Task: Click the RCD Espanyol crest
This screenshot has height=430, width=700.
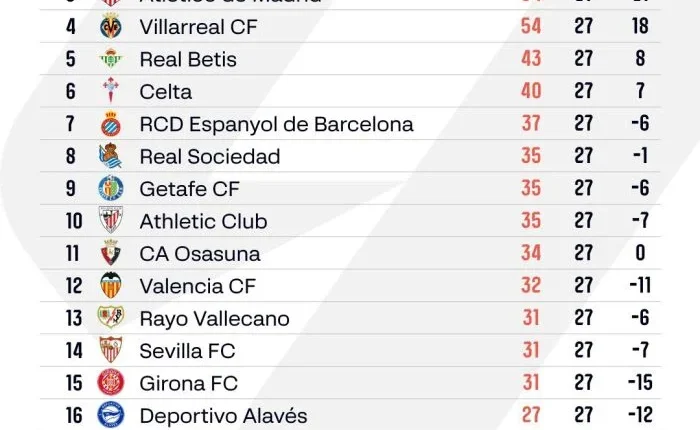Action: point(110,124)
